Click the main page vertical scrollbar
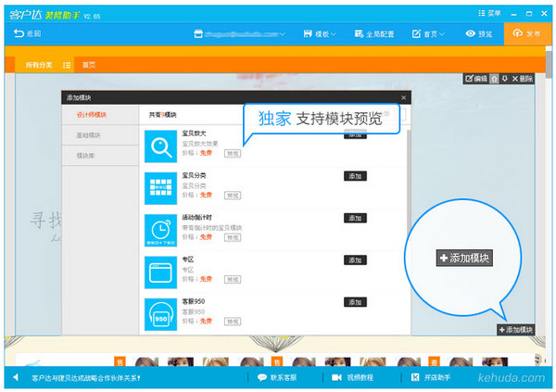This screenshot has height=392, width=556. (549, 64)
